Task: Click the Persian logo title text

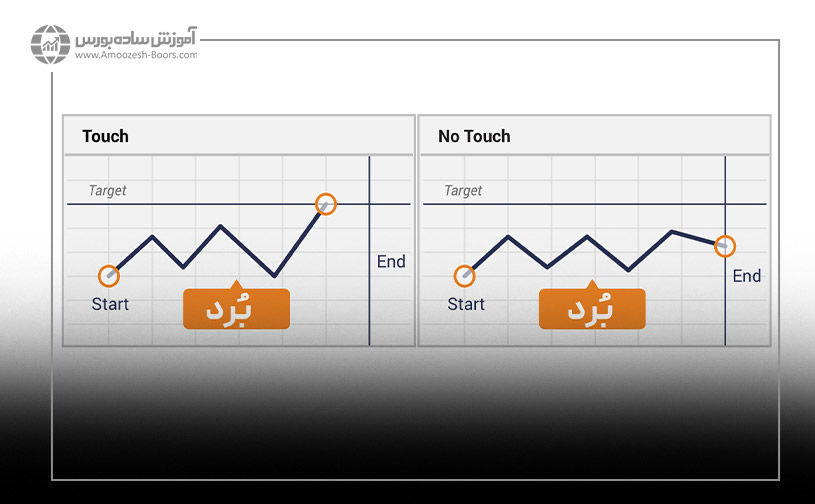Action: click(136, 38)
